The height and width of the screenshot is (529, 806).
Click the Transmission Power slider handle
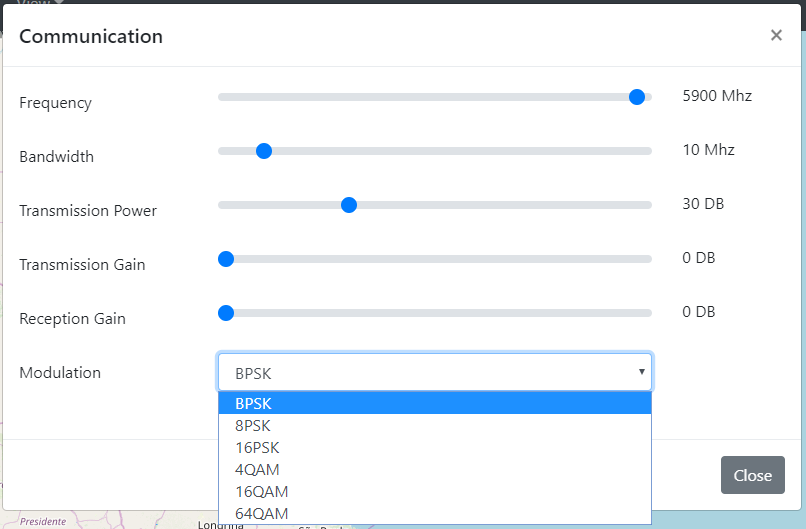coord(349,205)
